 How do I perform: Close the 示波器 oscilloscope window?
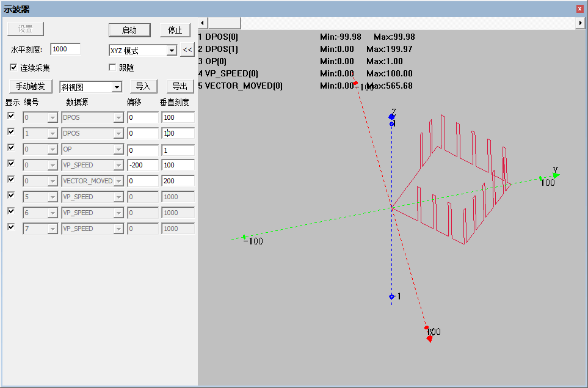coord(579,9)
